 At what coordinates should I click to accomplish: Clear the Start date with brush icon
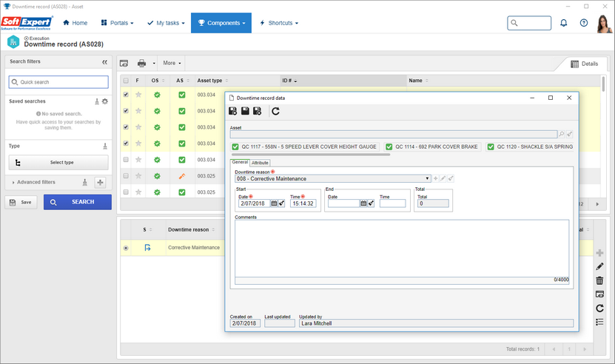(x=281, y=203)
